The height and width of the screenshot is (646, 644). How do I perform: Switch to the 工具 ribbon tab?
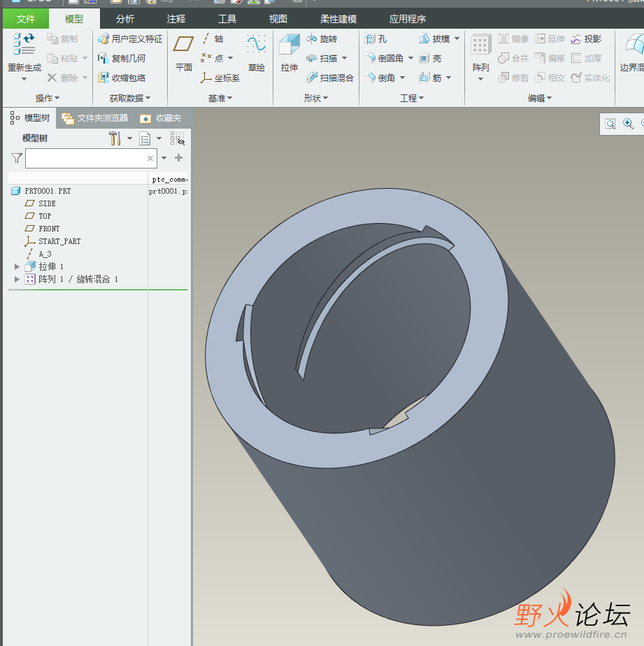227,19
